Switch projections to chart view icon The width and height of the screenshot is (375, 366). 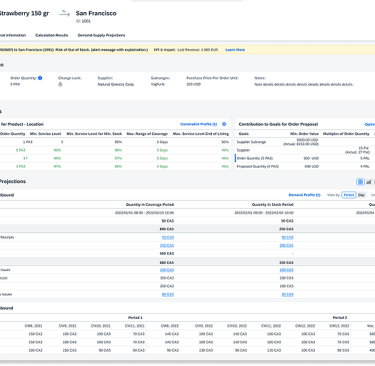coord(369,182)
